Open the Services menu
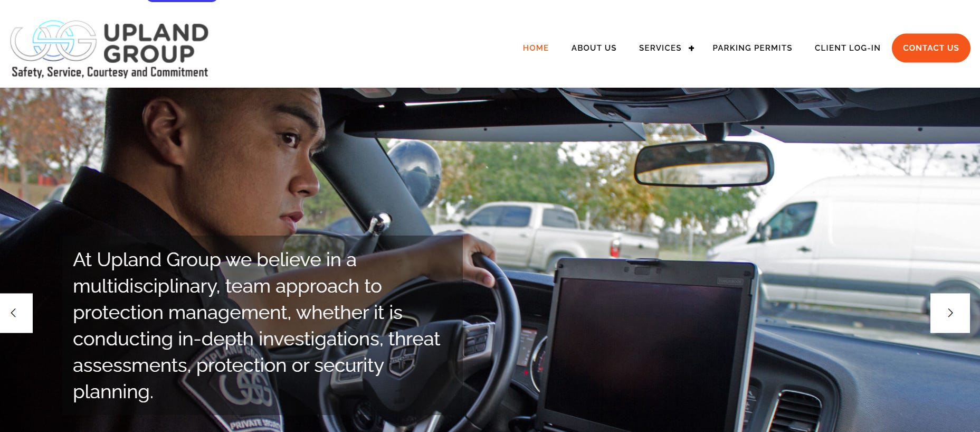The height and width of the screenshot is (432, 980). point(660,48)
